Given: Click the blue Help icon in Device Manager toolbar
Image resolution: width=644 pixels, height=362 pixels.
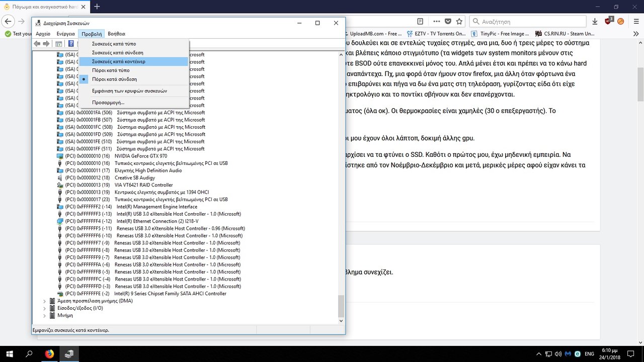Looking at the screenshot, I should point(71,44).
